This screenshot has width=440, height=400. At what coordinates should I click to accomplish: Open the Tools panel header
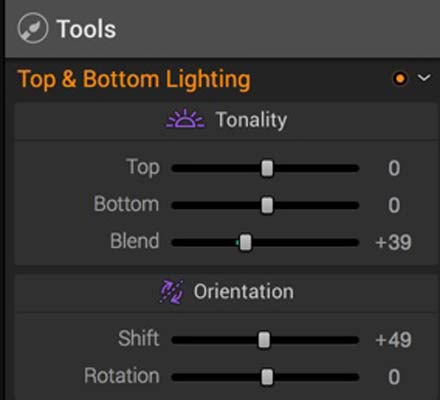pyautogui.click(x=222, y=29)
